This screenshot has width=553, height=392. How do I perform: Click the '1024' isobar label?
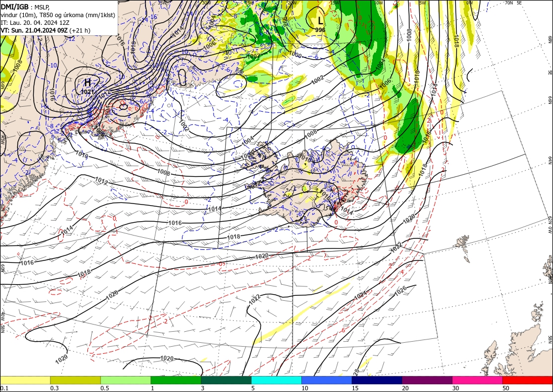(x=361, y=295)
